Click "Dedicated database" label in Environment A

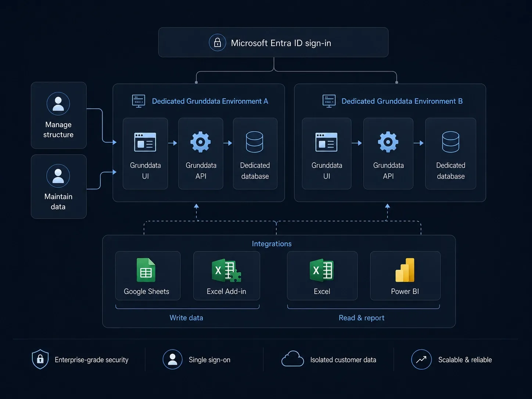255,171
